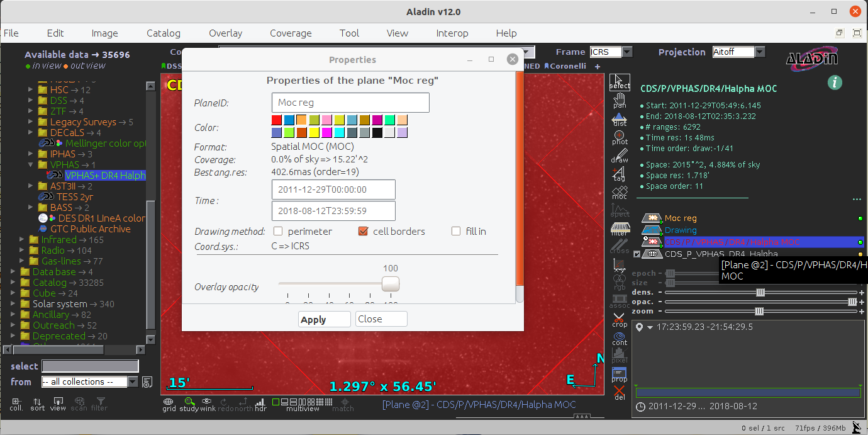
Task: Open the Catalog menu
Action: (164, 33)
